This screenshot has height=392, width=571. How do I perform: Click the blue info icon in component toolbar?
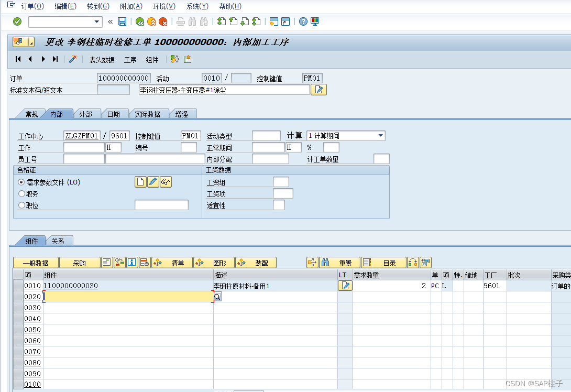pyautogui.click(x=132, y=263)
